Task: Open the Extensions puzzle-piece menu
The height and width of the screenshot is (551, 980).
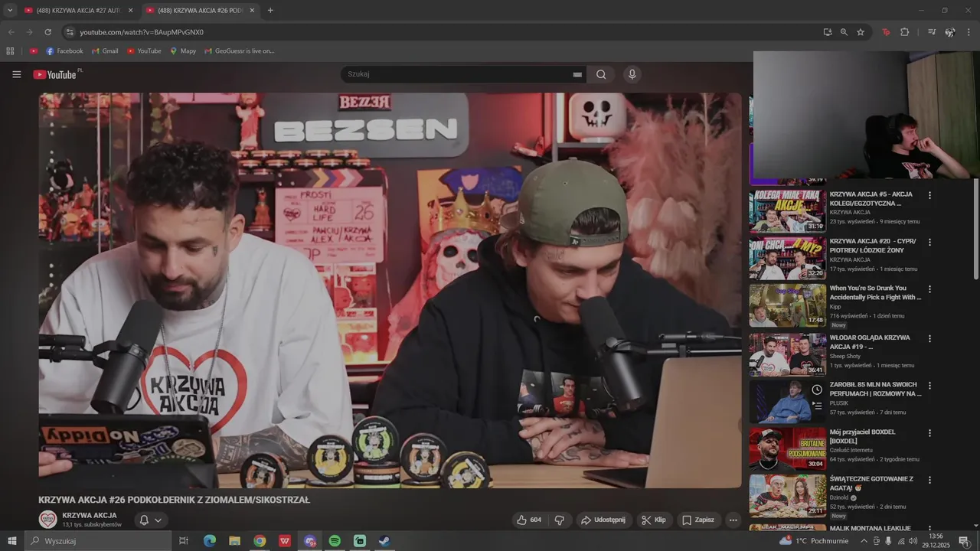Action: click(904, 32)
